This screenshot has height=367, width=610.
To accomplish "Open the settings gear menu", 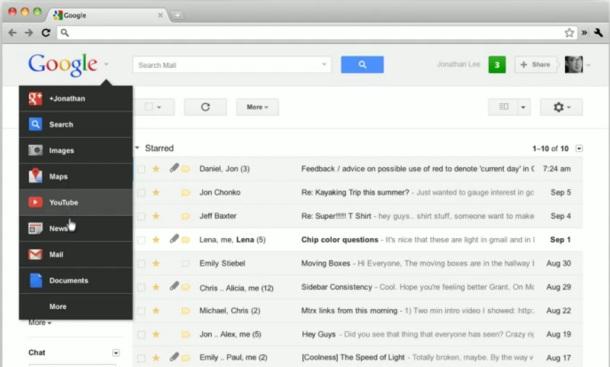I will (561, 107).
